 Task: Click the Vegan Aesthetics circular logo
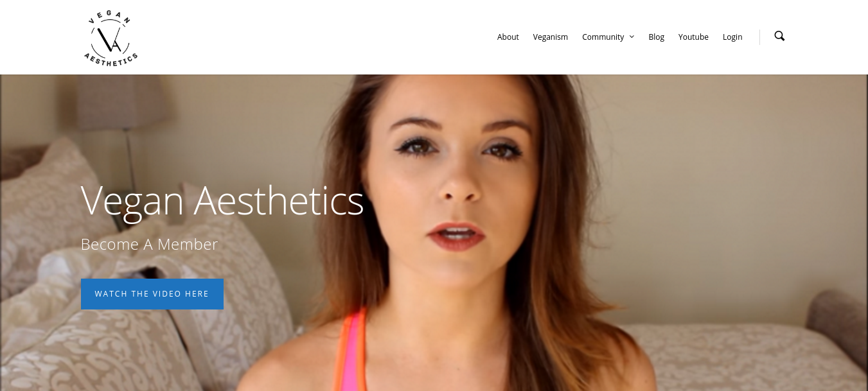111,37
